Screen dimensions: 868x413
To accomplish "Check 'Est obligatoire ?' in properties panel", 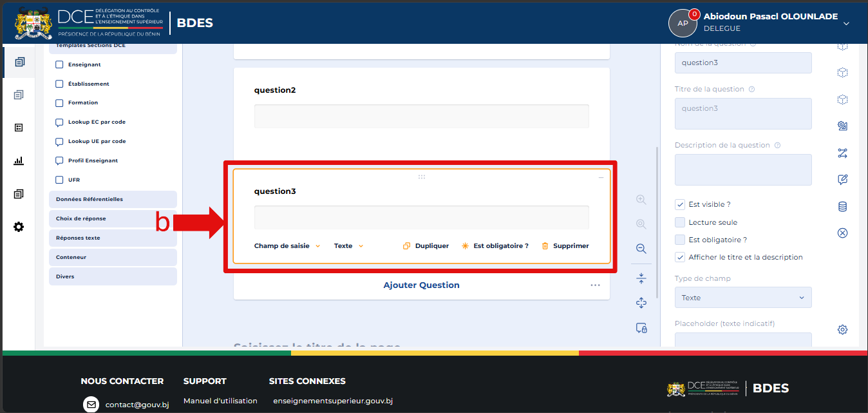I will click(x=680, y=240).
